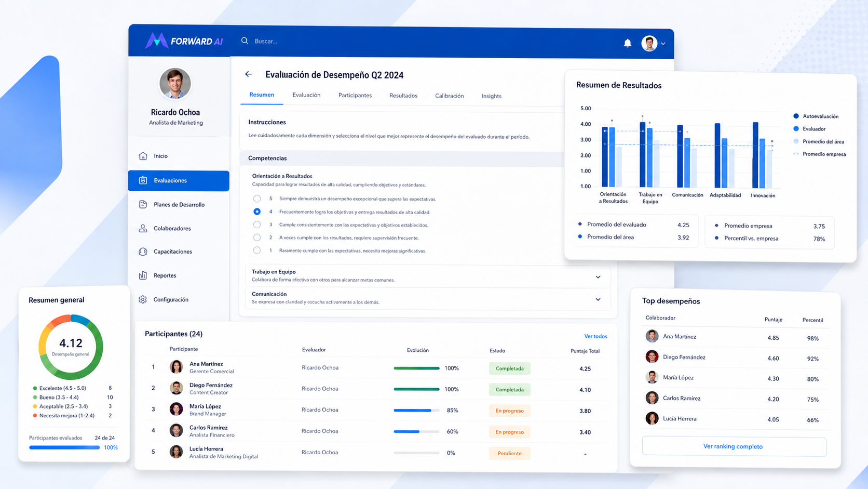Go back using the left arrow icon
This screenshot has width=868, height=489.
tap(249, 74)
